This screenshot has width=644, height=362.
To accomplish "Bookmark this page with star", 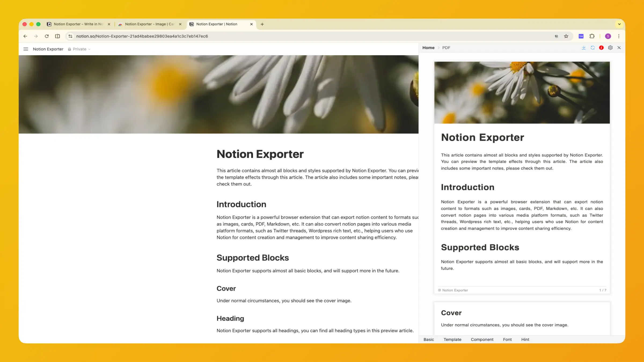I will [566, 36].
